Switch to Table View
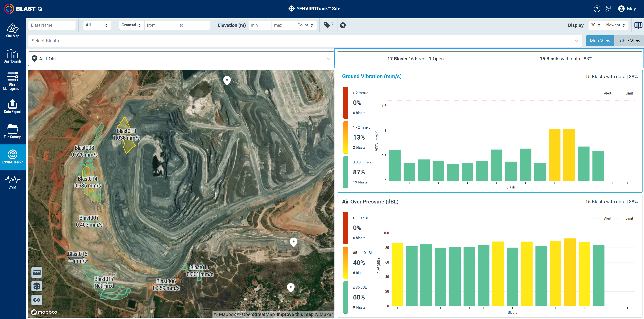The width and height of the screenshot is (644, 319). click(x=629, y=41)
